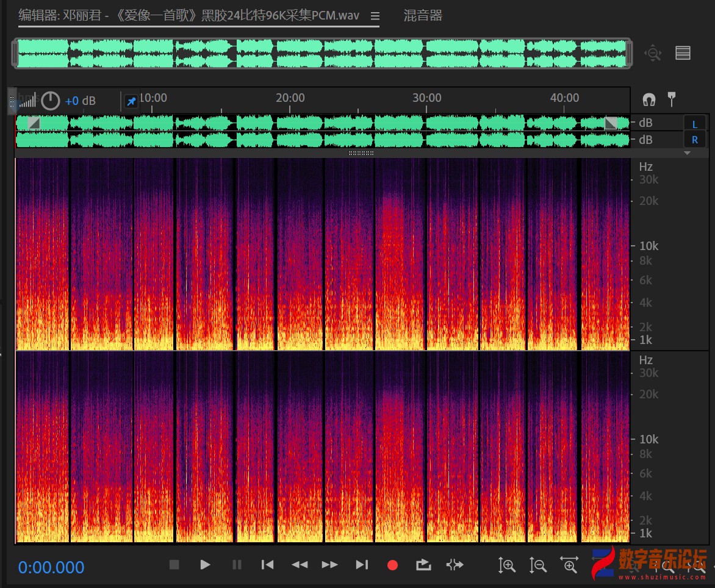Zoom in amplitude icon
This screenshot has height=588, width=715.
click(x=507, y=565)
